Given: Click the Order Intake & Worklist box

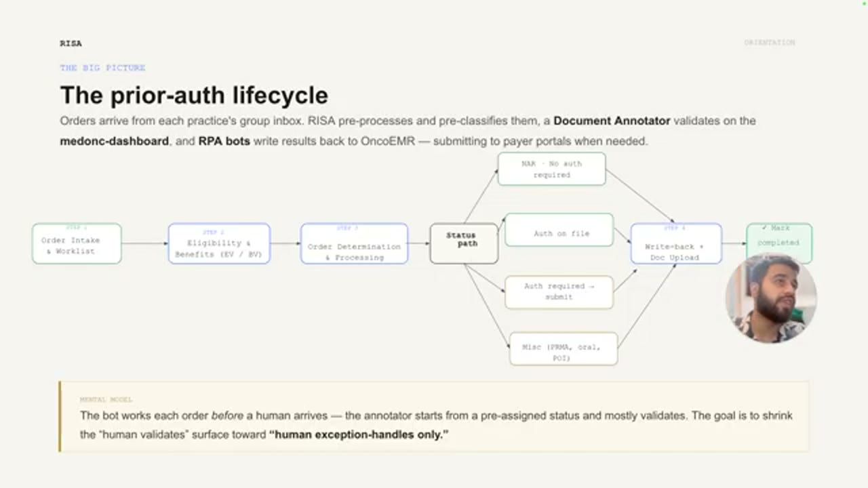Looking at the screenshot, I should click(77, 244).
